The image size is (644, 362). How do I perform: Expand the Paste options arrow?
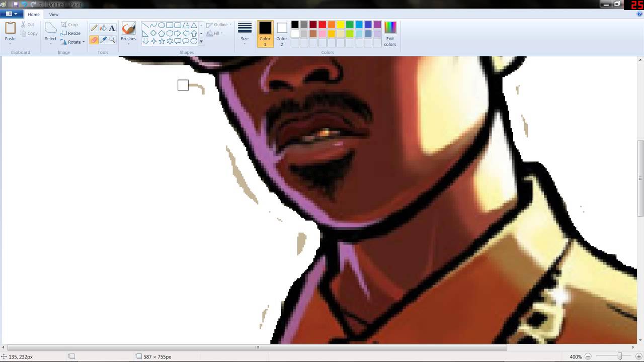coord(10,44)
